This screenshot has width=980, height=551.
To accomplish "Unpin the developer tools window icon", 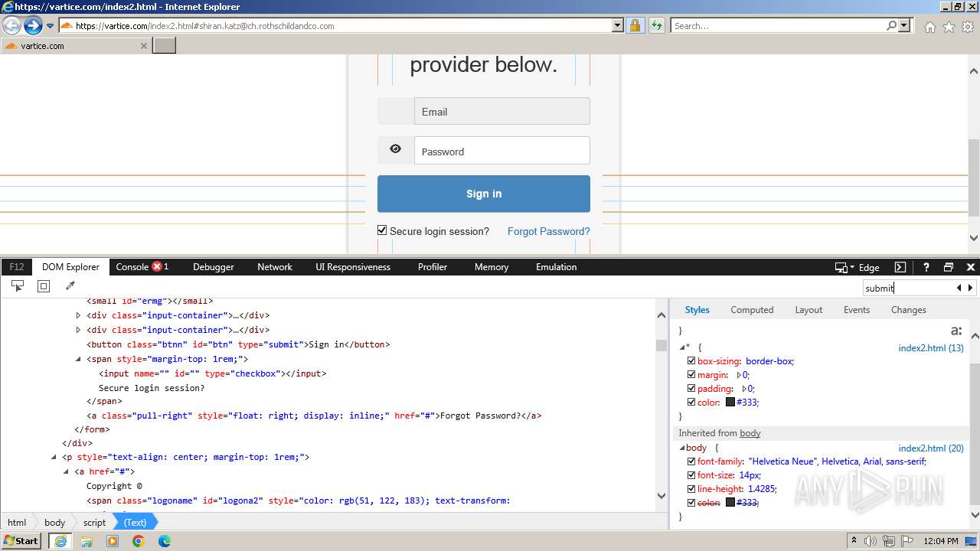I will pyautogui.click(x=949, y=267).
